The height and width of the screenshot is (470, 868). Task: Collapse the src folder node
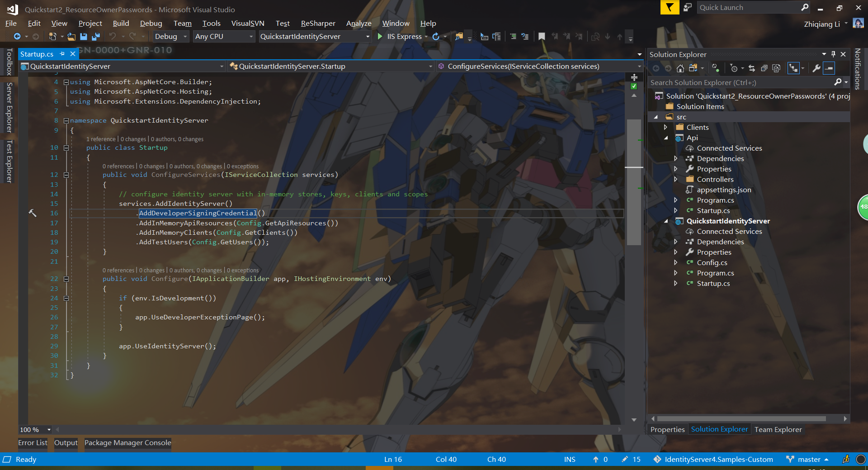tap(656, 116)
